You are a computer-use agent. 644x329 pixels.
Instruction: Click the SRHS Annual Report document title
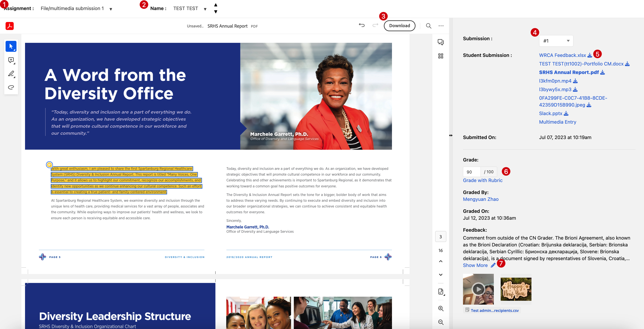(227, 26)
